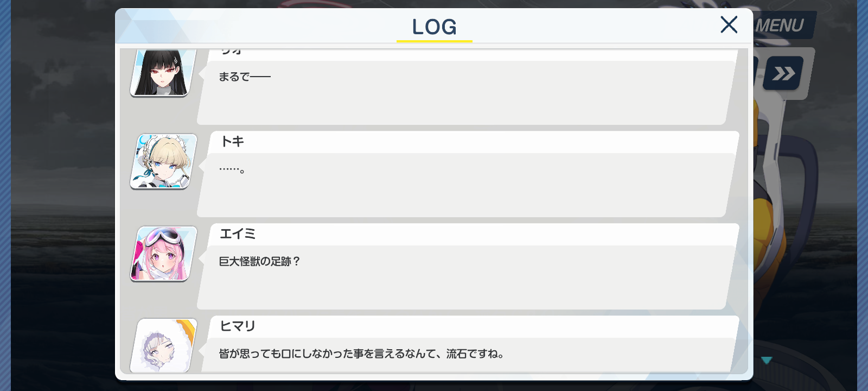Select the LOG tab header
Image resolution: width=868 pixels, height=391 pixels.
tap(434, 27)
